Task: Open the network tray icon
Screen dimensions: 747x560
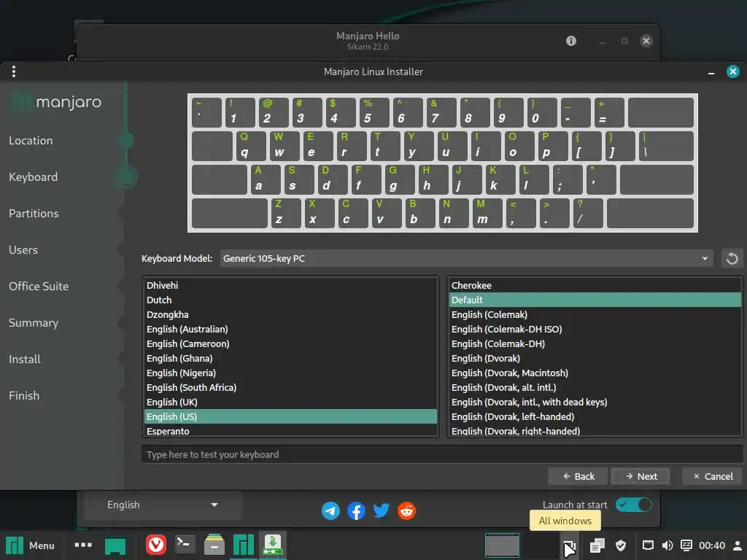Action: (648, 545)
